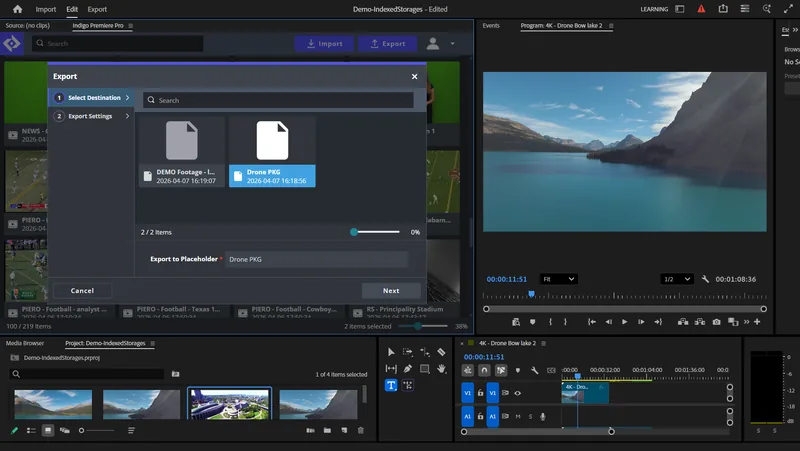
Task: Mute the A1 audio track
Action: pyautogui.click(x=518, y=416)
